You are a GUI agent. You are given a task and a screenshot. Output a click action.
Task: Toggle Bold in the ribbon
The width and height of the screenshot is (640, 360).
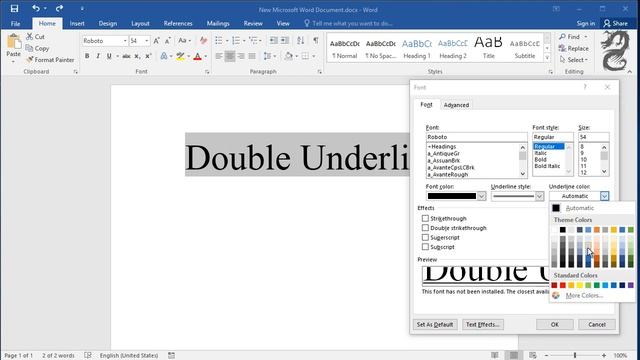click(x=87, y=56)
